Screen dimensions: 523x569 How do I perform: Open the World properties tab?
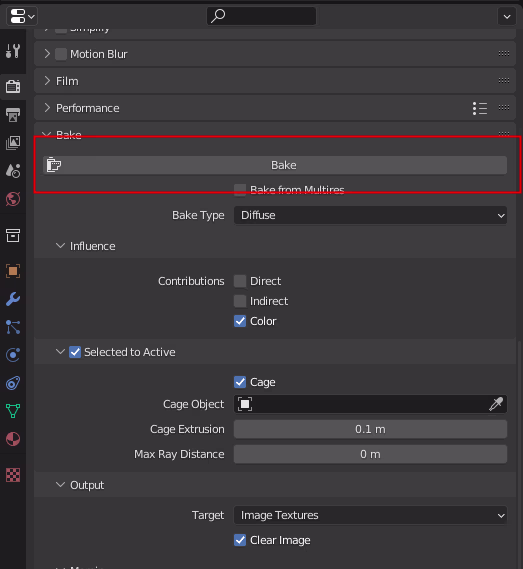13,199
